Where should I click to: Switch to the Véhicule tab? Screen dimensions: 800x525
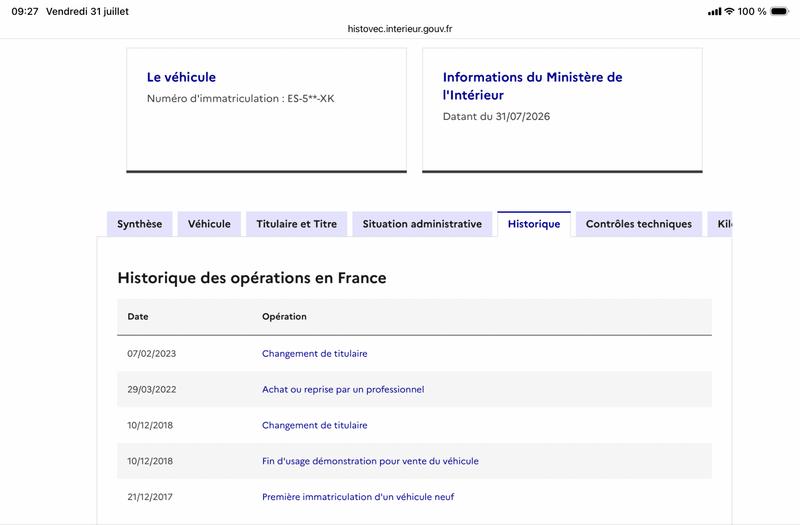tap(209, 224)
